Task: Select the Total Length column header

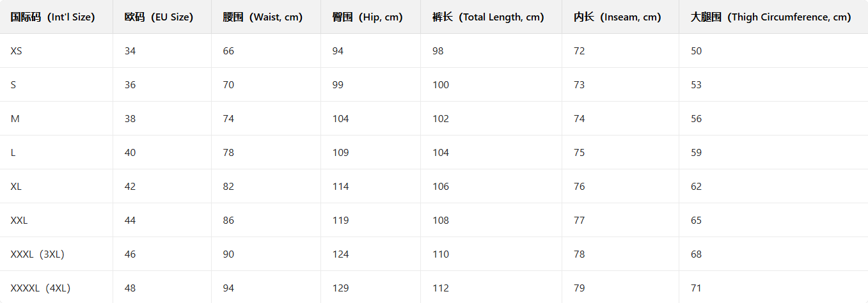Action: (x=487, y=17)
